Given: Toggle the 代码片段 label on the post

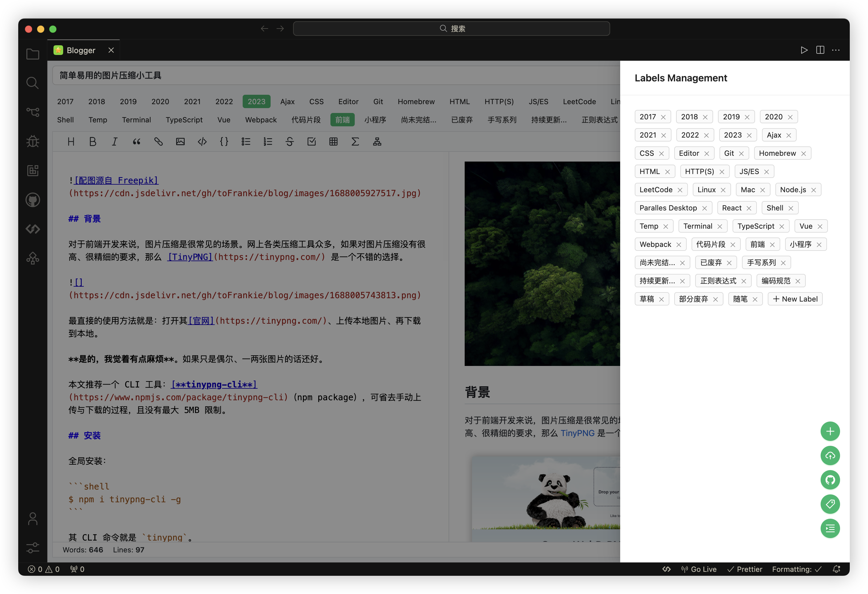Looking at the screenshot, I should click(x=306, y=120).
